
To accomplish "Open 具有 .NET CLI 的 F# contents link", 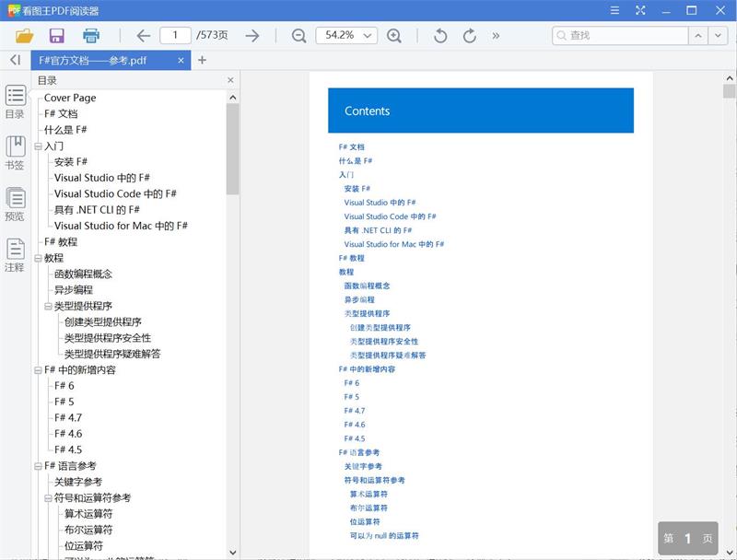I will (378, 230).
